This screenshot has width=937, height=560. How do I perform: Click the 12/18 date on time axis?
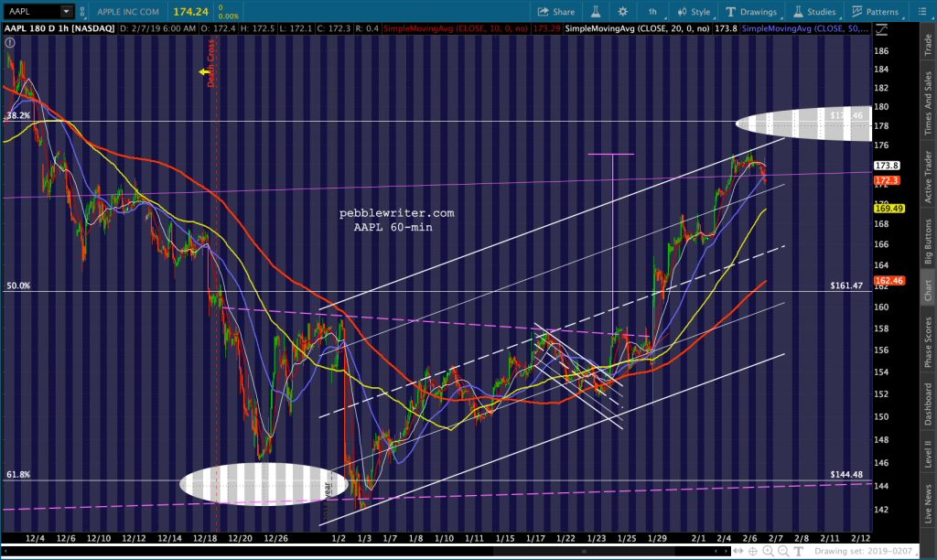tap(205, 538)
